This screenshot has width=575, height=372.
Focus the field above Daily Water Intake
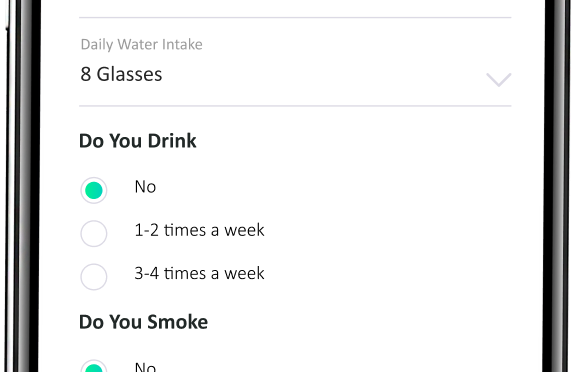(x=295, y=8)
